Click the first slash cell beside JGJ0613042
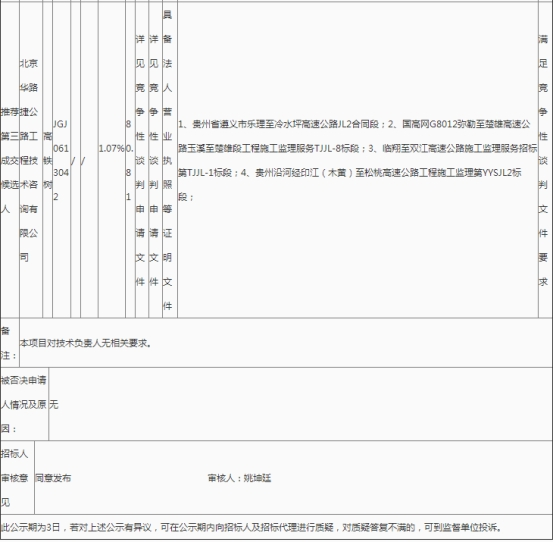 75,161
